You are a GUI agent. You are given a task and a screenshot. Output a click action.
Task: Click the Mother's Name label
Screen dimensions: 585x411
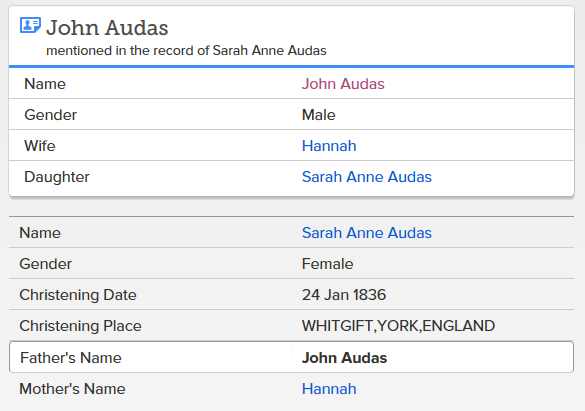[72, 389]
